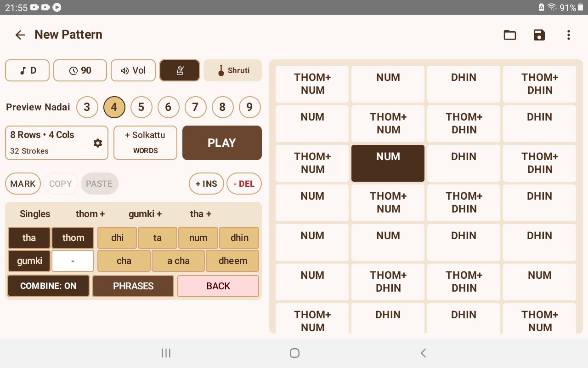Select the highlighted NUM cell in row three
588x368 pixels.
pyautogui.click(x=388, y=163)
